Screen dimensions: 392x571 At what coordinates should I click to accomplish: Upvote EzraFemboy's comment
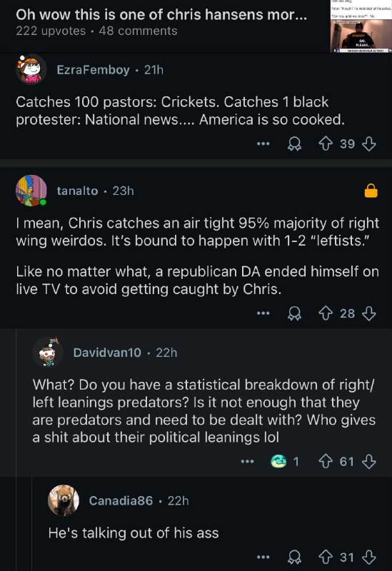(326, 144)
